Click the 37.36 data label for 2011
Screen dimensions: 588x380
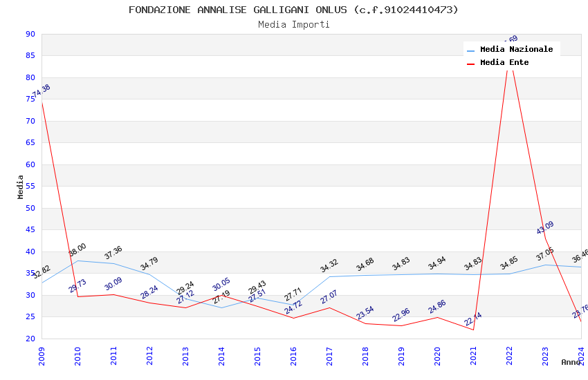tap(113, 253)
